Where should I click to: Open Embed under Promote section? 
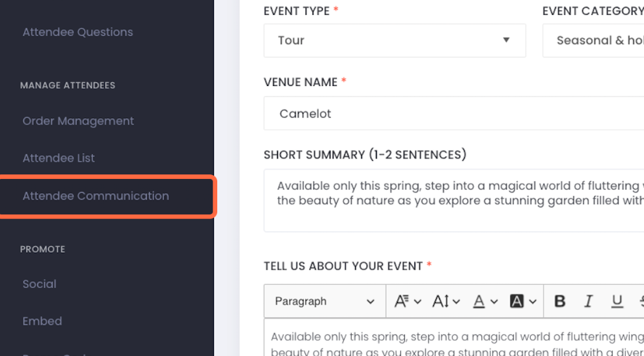(x=42, y=321)
